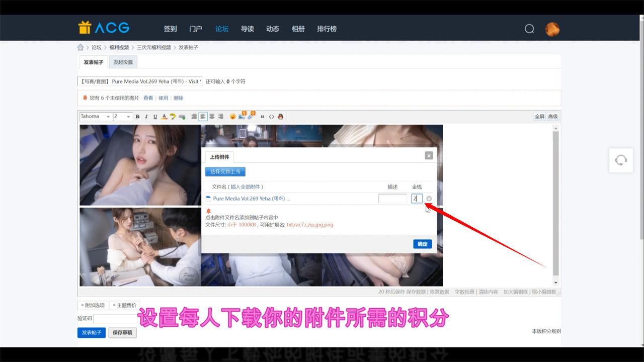Switch to the 发起投票 tab

point(123,62)
